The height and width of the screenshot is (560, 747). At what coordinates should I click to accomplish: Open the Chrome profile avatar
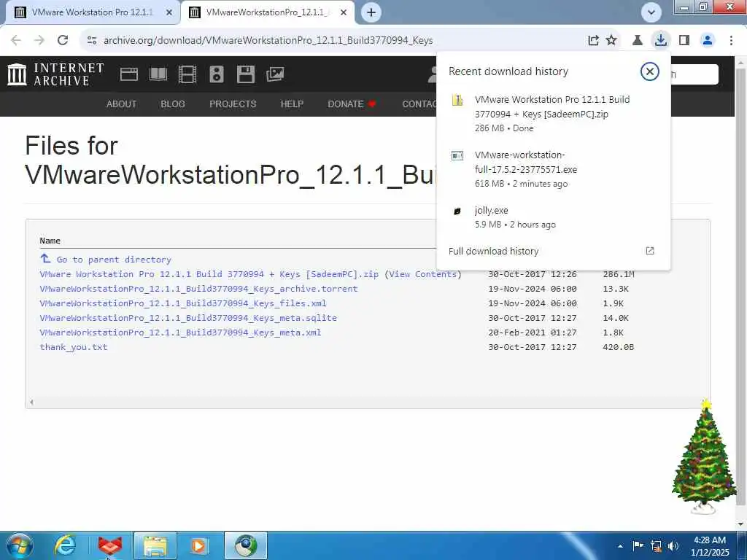[708, 41]
